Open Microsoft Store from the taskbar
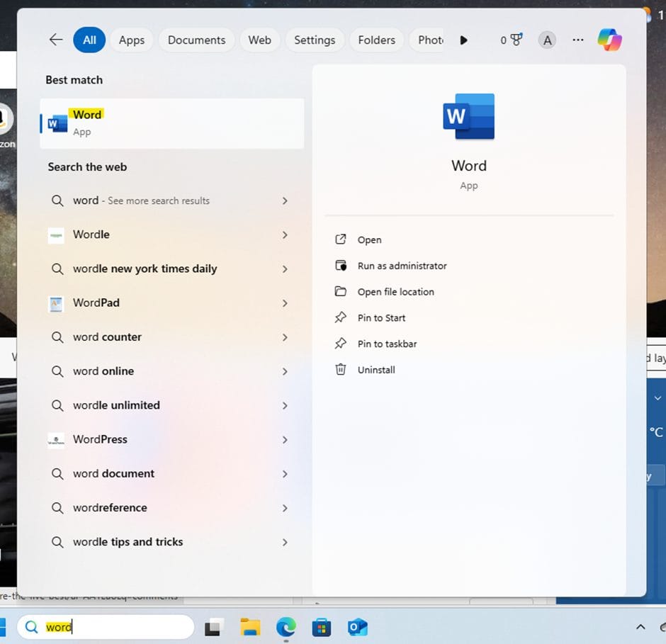 tap(321, 627)
